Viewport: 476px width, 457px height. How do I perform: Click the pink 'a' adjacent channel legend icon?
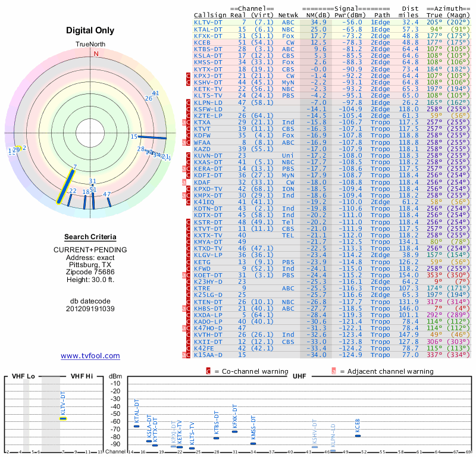click(x=334, y=371)
